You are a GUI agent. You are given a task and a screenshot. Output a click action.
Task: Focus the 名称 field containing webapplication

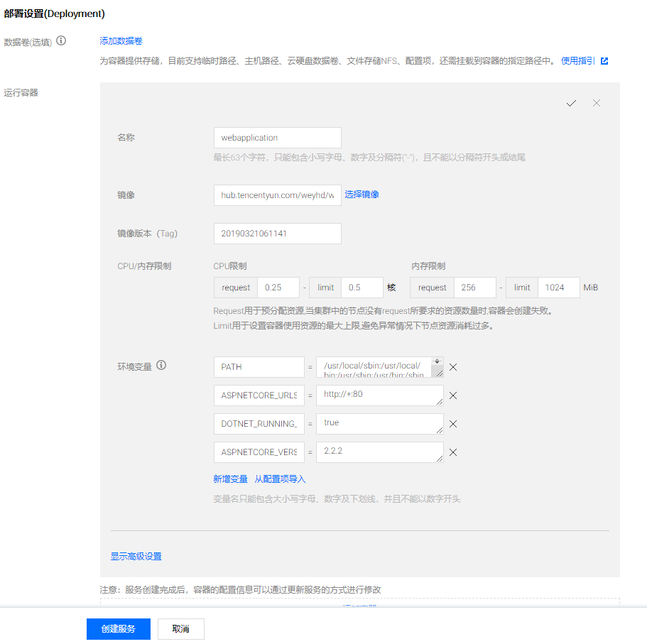[x=277, y=138]
